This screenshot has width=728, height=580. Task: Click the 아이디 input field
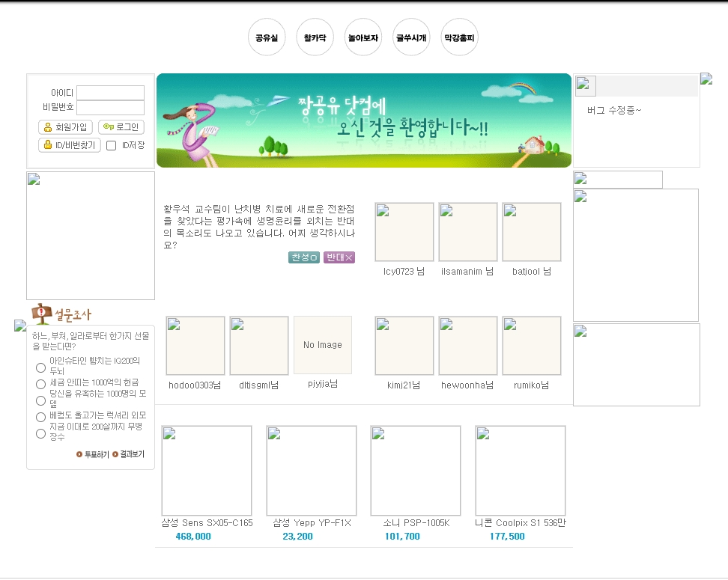pyautogui.click(x=110, y=93)
